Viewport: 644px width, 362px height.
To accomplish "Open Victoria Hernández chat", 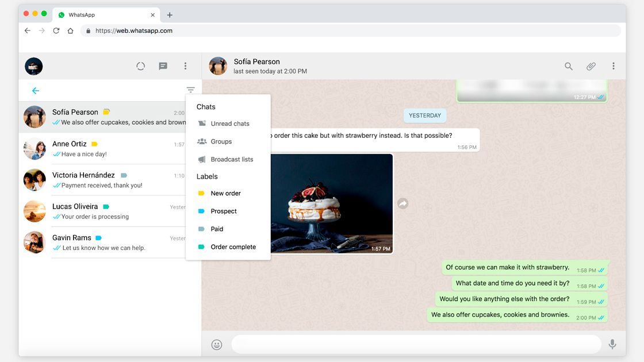I will (109, 180).
